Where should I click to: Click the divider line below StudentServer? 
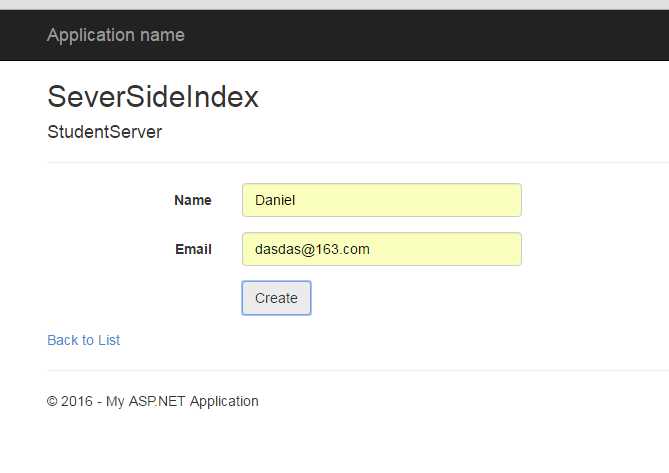click(350, 162)
